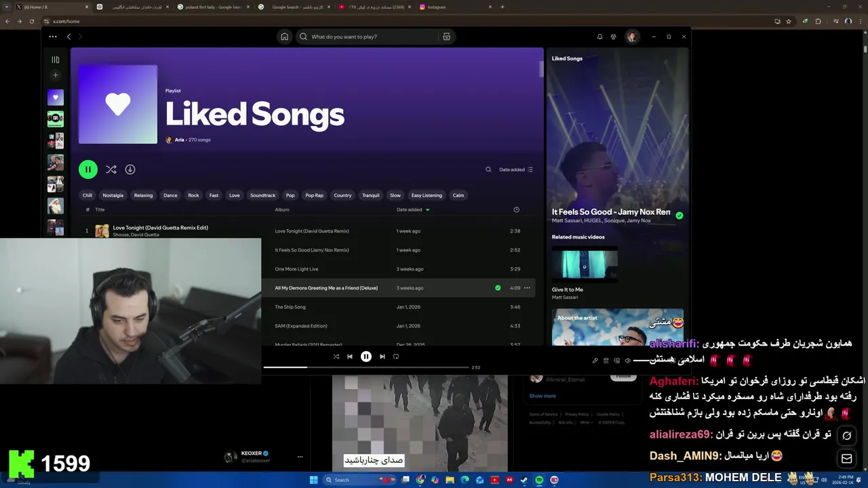Reload the x.com page
This screenshot has width=868, height=488.
pos(31,22)
